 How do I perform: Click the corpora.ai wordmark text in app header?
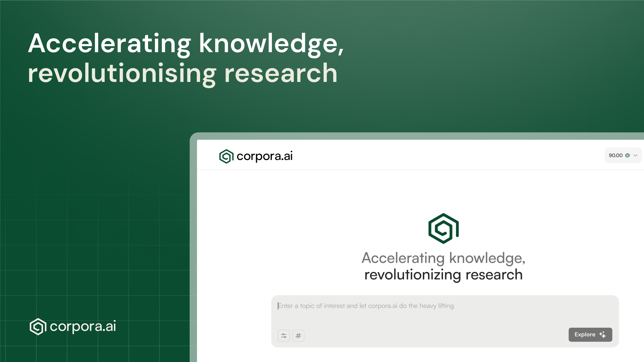265,156
